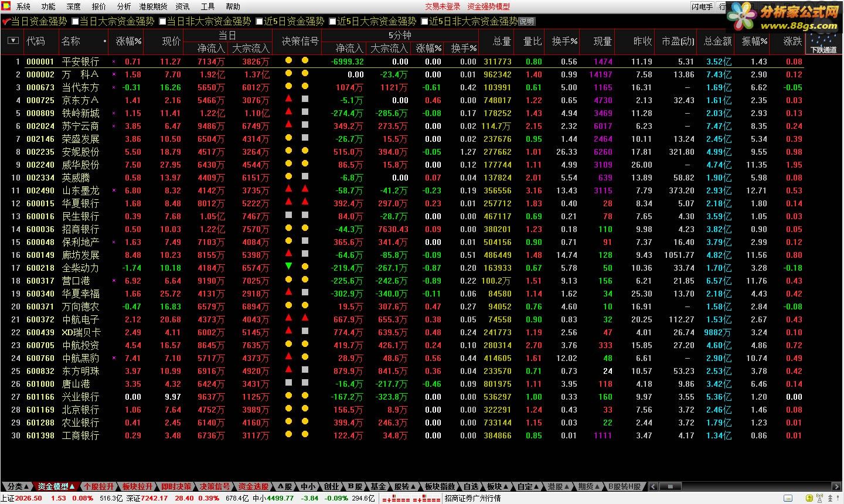This screenshot has height=504, width=844.
Task: Enable the 近5日资金强势 checkbox
Action: point(259,21)
